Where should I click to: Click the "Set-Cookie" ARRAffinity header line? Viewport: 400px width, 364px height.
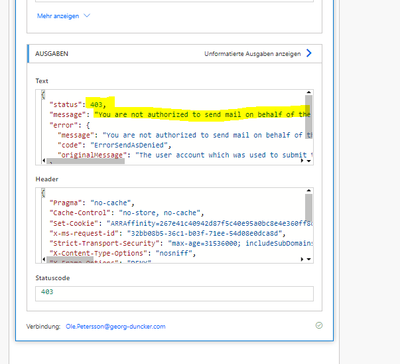click(181, 223)
